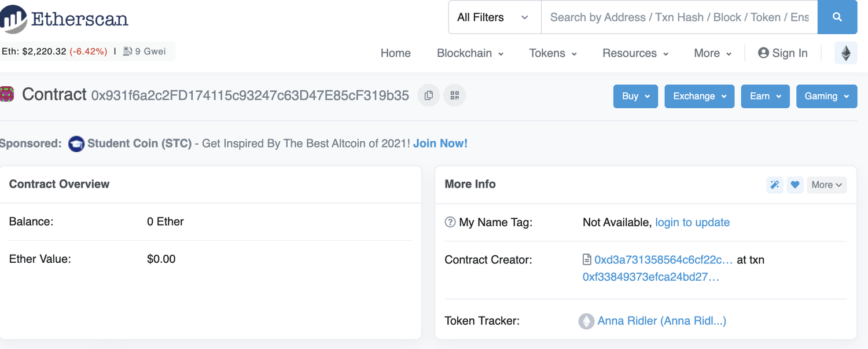Image resolution: width=868 pixels, height=349 pixels.
Task: Click the Etherscan logo
Action: coord(64,18)
